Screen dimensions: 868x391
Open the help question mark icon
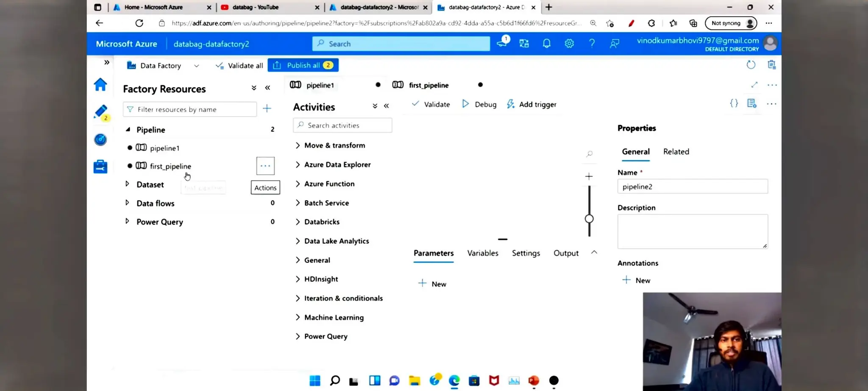(x=592, y=43)
